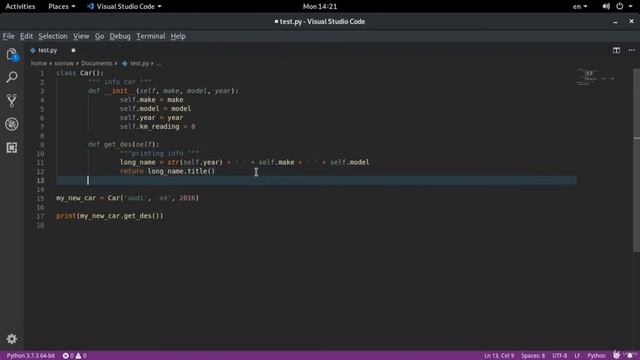Open the editor More Actions ellipsis

(x=631, y=50)
